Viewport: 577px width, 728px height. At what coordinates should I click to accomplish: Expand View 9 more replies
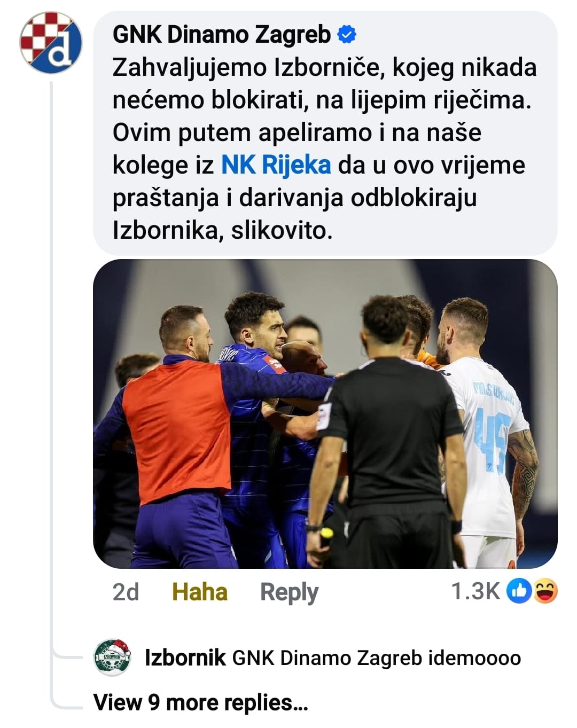pyautogui.click(x=200, y=702)
